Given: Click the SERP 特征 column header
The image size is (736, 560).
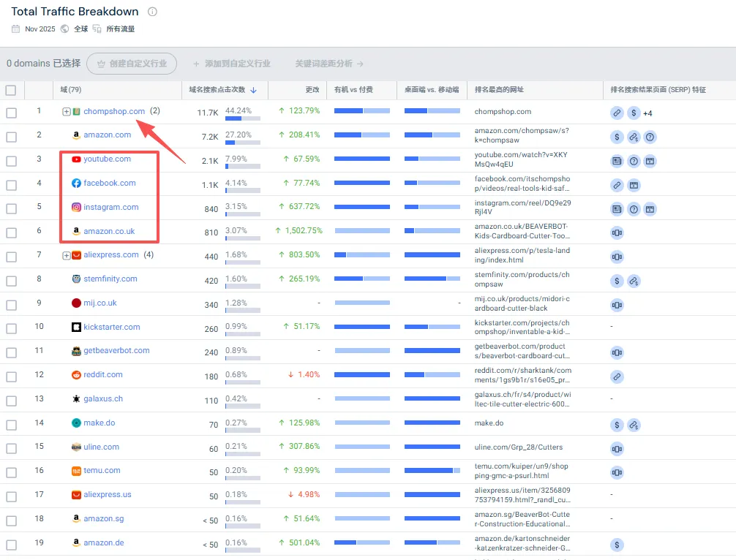Looking at the screenshot, I should [658, 90].
